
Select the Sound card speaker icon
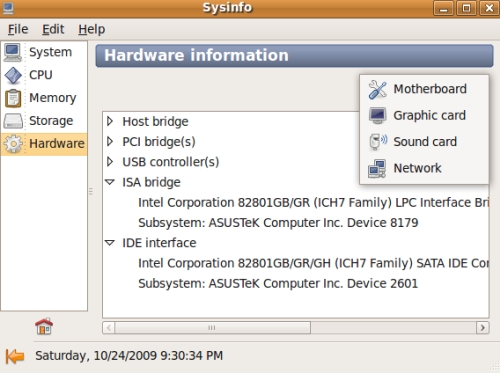(378, 142)
